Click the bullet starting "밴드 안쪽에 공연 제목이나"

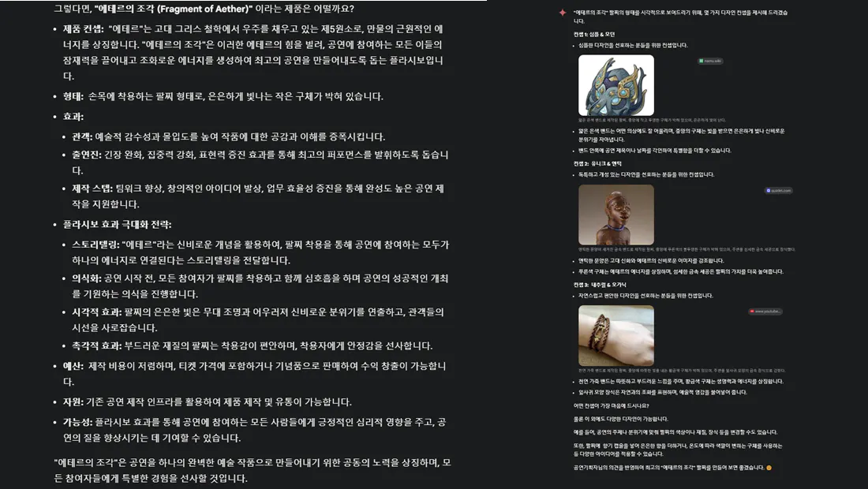(x=654, y=151)
